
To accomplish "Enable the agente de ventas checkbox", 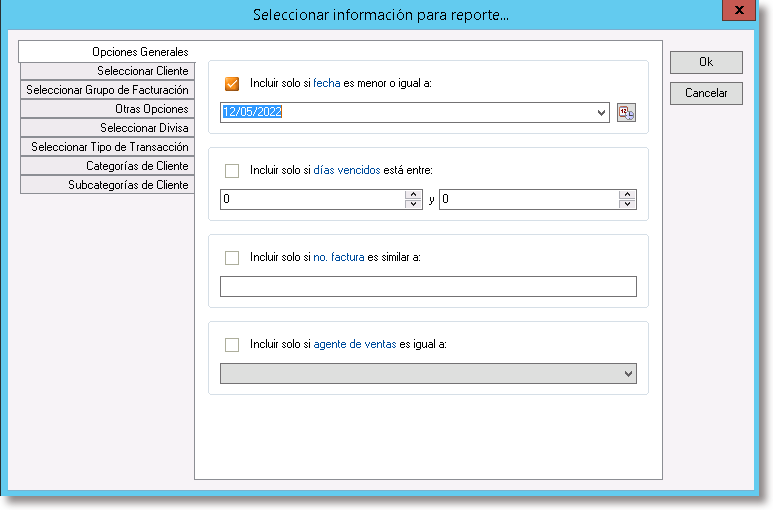I will point(232,344).
